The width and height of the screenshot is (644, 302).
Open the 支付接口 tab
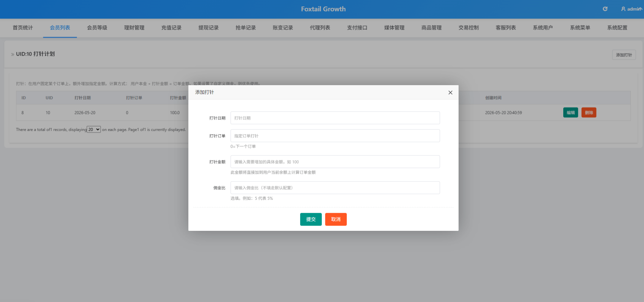(357, 28)
